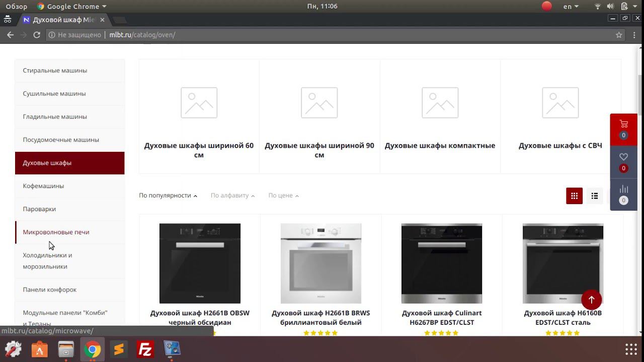Launch Ubuntu Software from the dock
Image resolution: width=644 pixels, height=362 pixels.
tap(40, 349)
